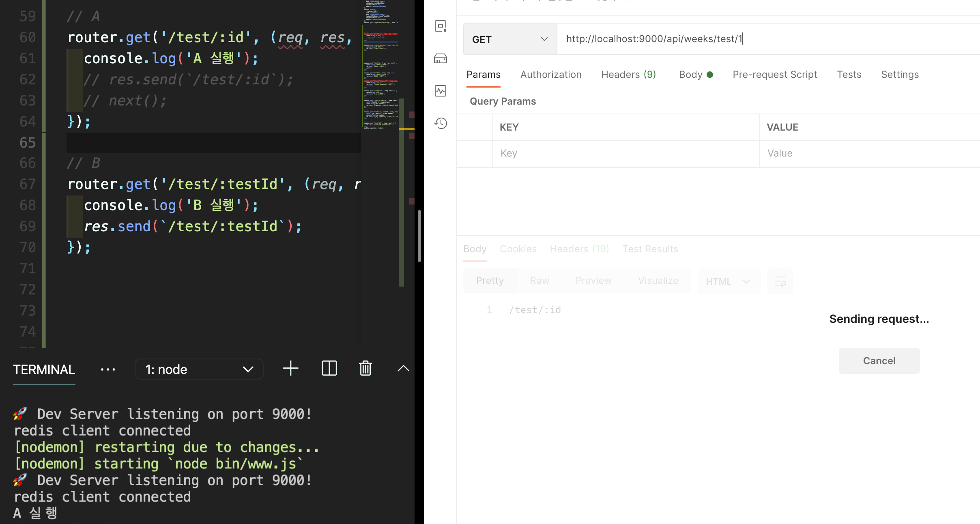
Task: Open the Pre-request Script tab
Action: point(775,75)
